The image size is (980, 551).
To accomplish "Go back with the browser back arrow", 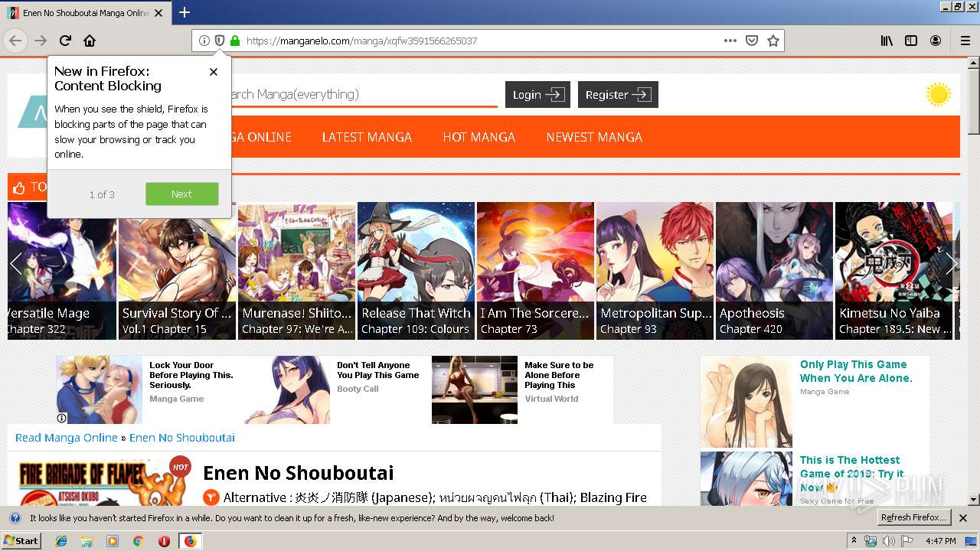I will (15, 41).
